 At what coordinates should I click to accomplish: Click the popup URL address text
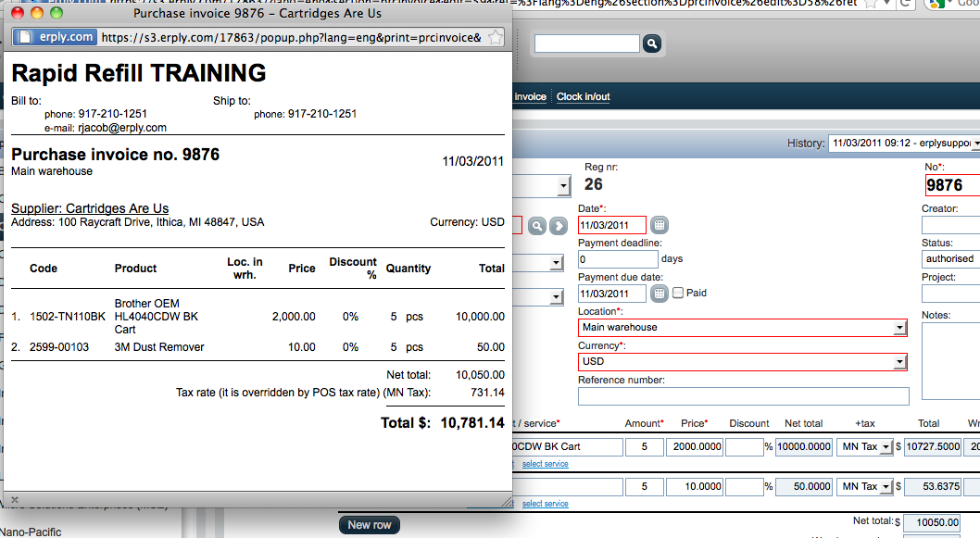coord(291,37)
